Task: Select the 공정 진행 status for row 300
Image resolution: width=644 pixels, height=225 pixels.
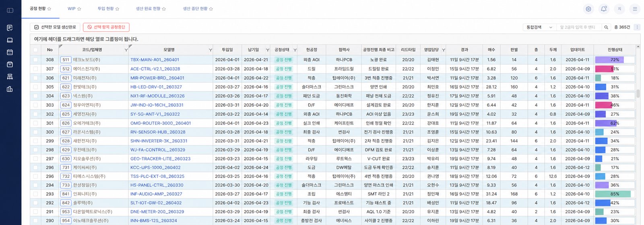Action: 284,132
